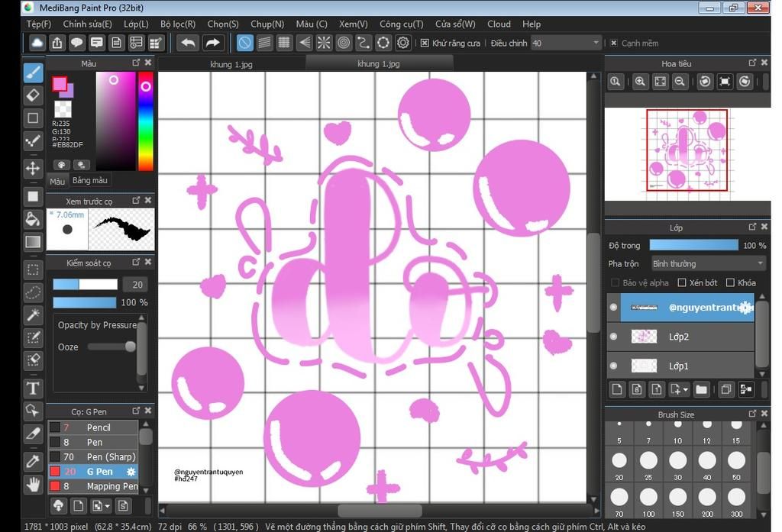Screen dimensions: 782x532
Task: Adjust the layer Độ trong opacity slider
Action: (x=693, y=245)
